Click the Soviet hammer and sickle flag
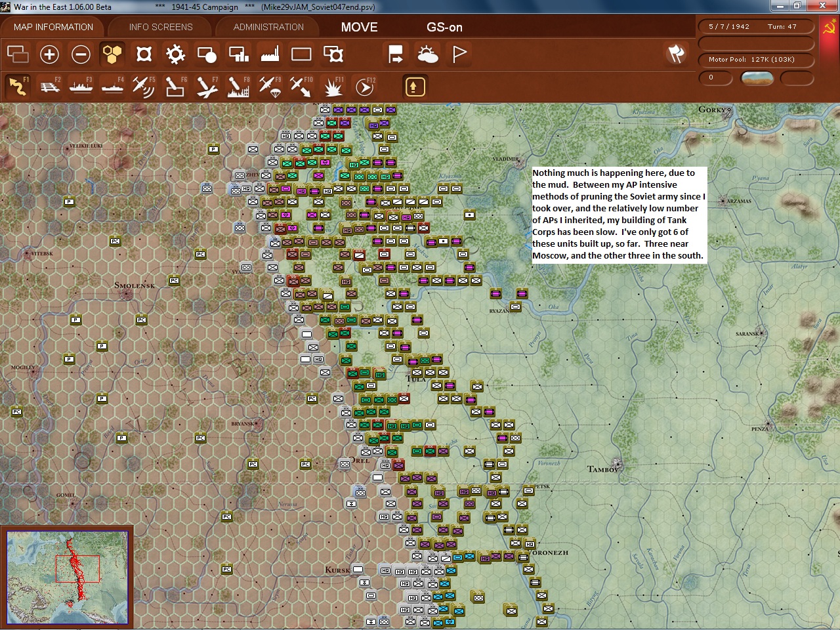The image size is (840, 630). 829,27
